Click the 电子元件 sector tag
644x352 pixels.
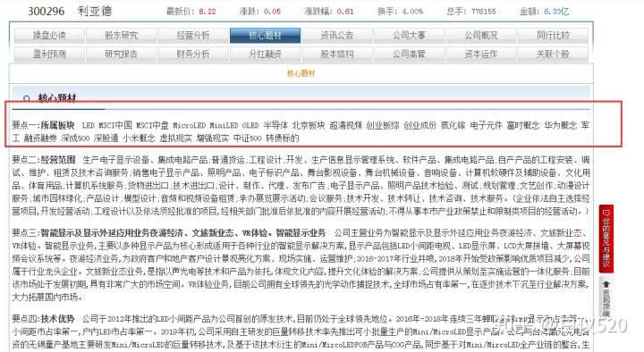pos(486,125)
